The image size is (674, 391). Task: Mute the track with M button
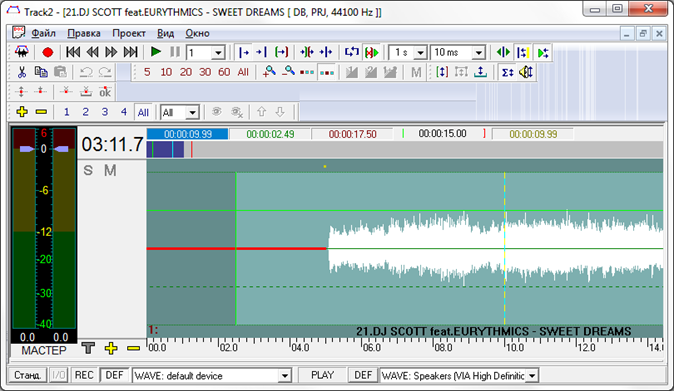pyautogui.click(x=110, y=171)
